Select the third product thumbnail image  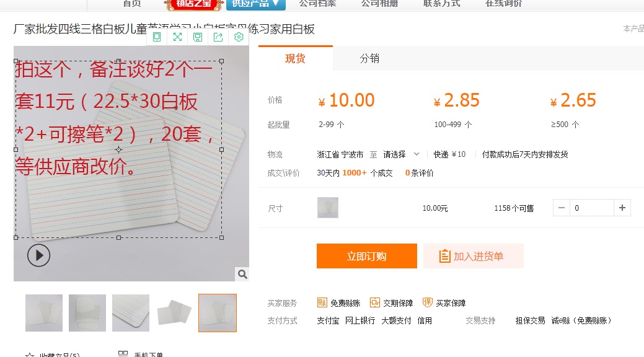tap(131, 313)
